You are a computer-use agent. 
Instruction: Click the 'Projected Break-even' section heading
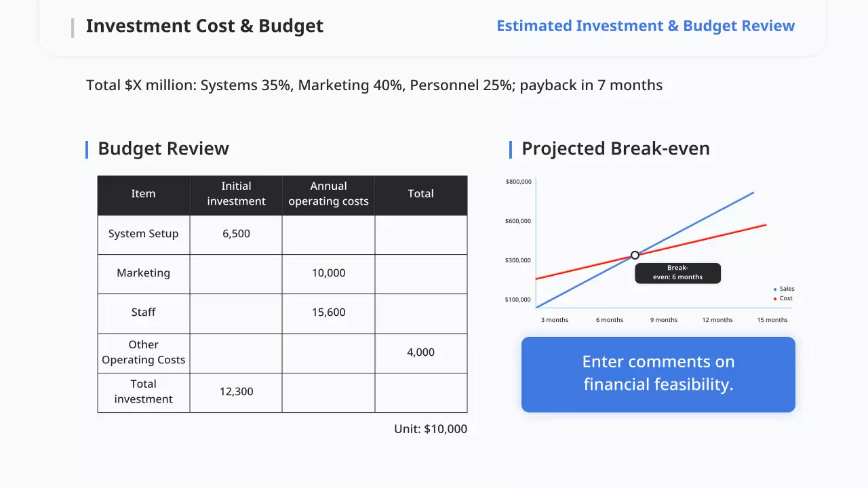tap(615, 148)
